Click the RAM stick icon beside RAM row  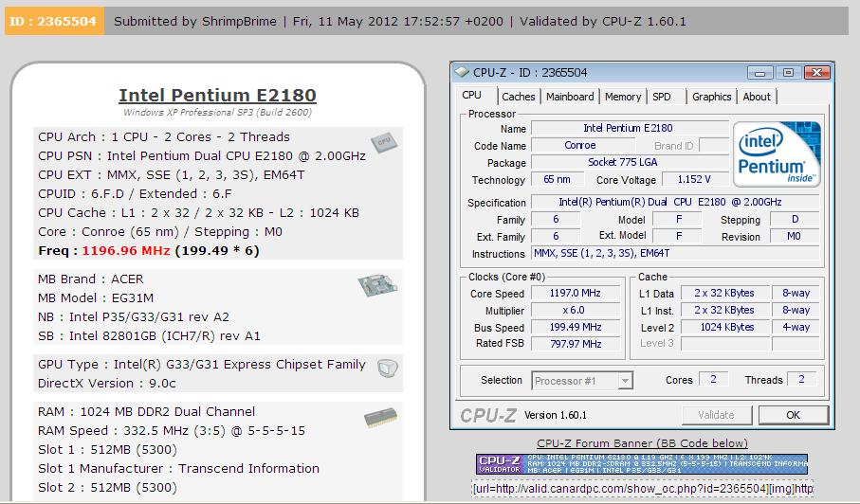pyautogui.click(x=380, y=418)
